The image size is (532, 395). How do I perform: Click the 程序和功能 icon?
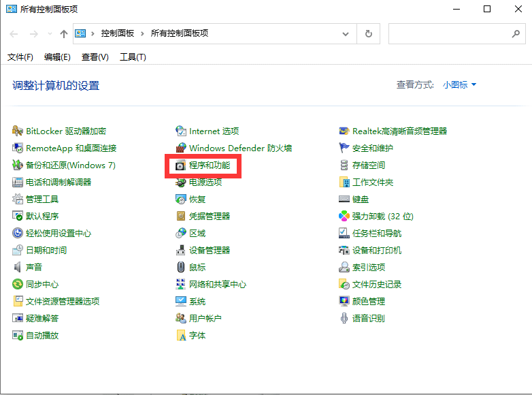(181, 165)
